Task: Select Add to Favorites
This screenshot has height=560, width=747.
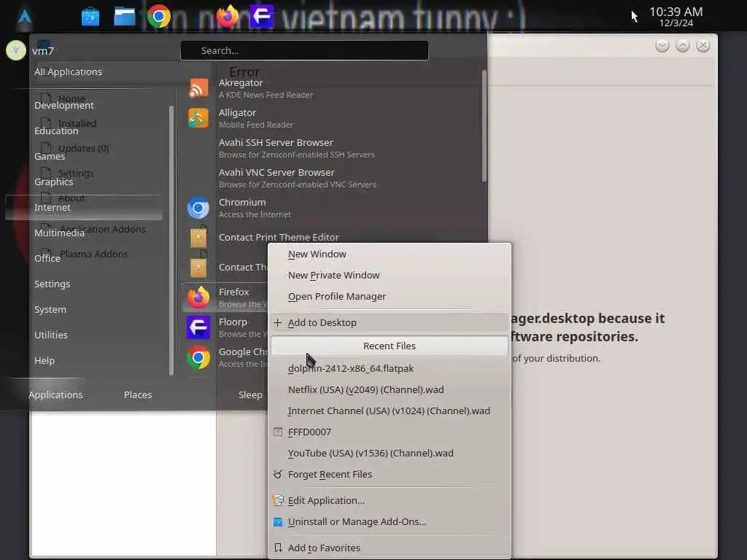Action: 390,548
